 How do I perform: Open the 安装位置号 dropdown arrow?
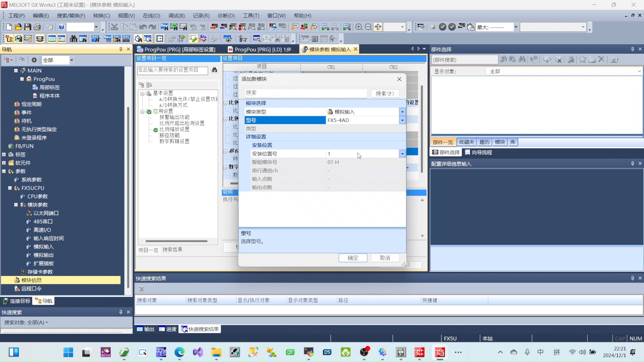(402, 154)
